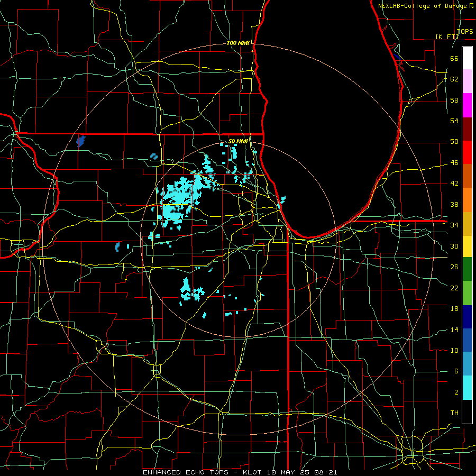This screenshot has height=476, width=476.
Task: Select the 58 scale label
Action: tap(454, 100)
